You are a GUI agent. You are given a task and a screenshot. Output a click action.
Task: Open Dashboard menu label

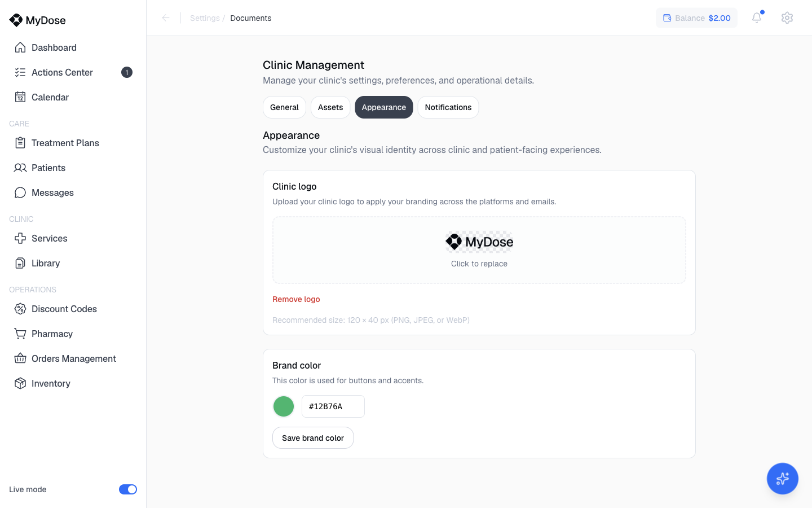click(x=54, y=47)
